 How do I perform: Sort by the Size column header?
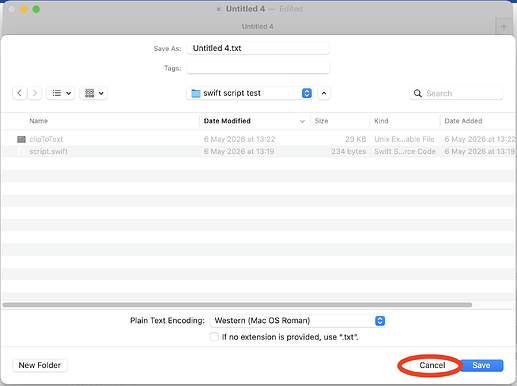pyautogui.click(x=321, y=121)
